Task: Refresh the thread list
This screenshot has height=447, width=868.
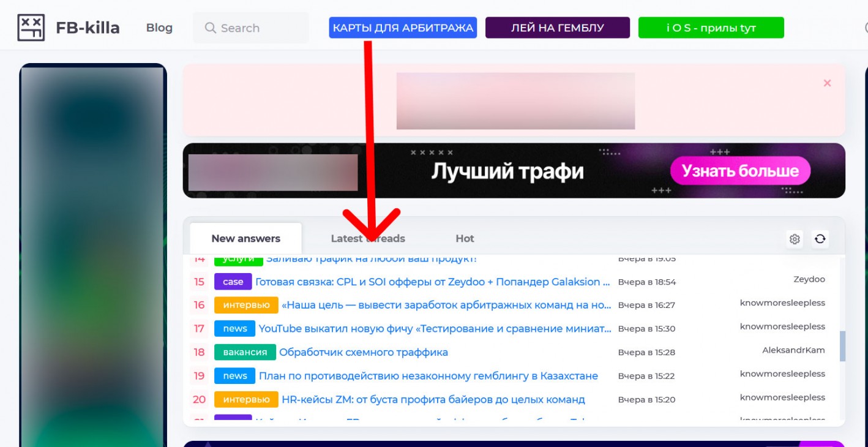Action: pyautogui.click(x=820, y=239)
